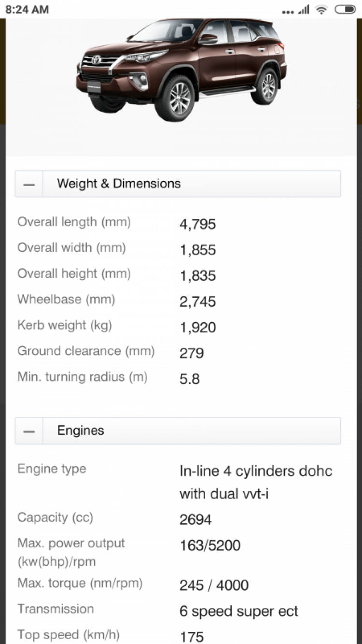Collapse the Engines section minus icon
The width and height of the screenshot is (362, 644).
coord(29,431)
